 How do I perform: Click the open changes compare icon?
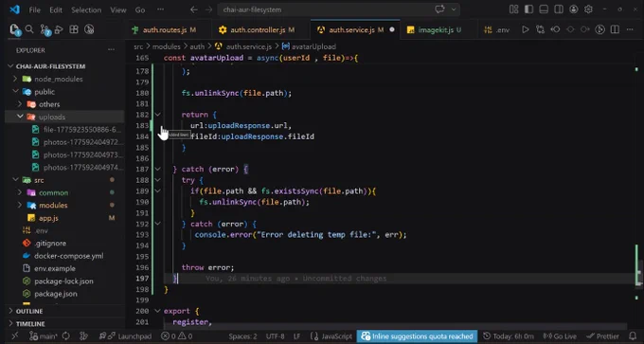tap(540, 29)
